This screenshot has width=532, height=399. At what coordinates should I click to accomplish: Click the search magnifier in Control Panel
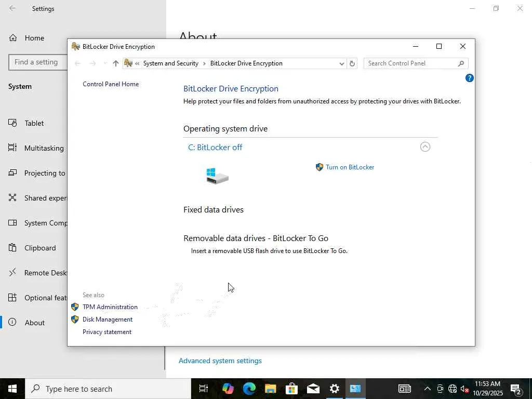coord(461,63)
